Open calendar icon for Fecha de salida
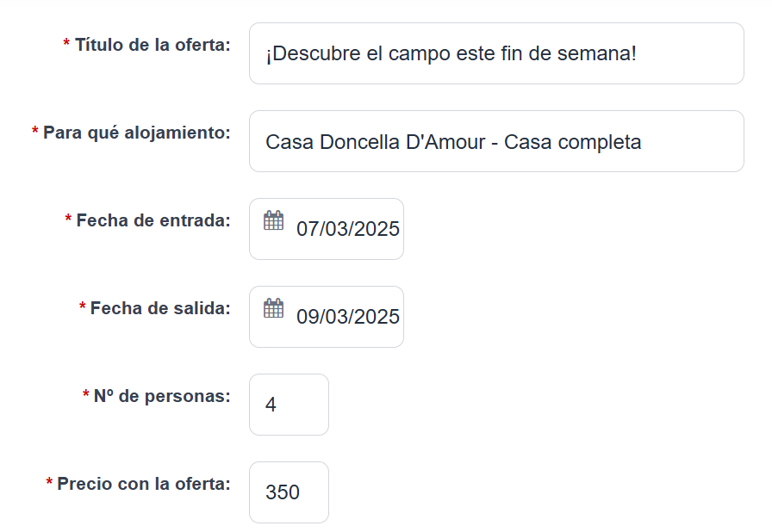The image size is (772, 532). pyautogui.click(x=273, y=308)
